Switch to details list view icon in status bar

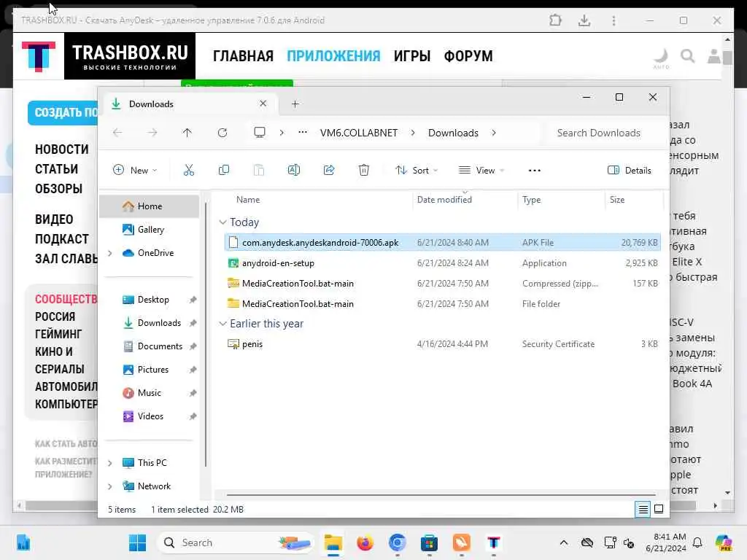pos(643,510)
